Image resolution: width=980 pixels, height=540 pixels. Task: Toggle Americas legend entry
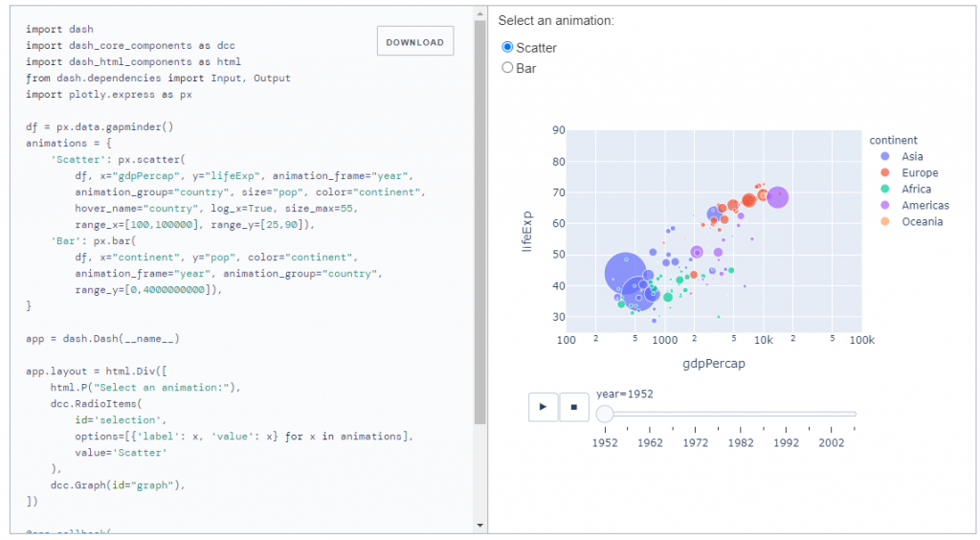click(924, 205)
